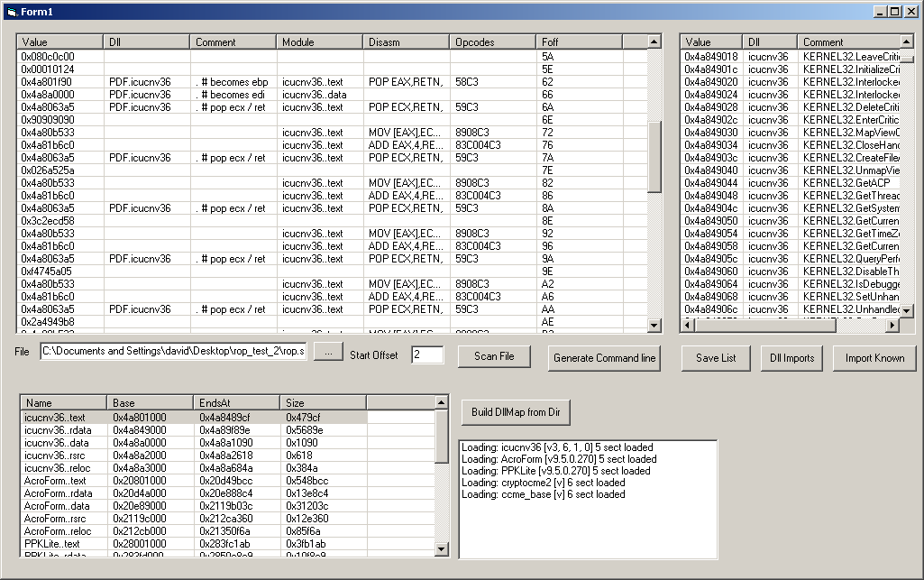
Task: Click Build DllMap from Dir
Action: [x=516, y=412]
